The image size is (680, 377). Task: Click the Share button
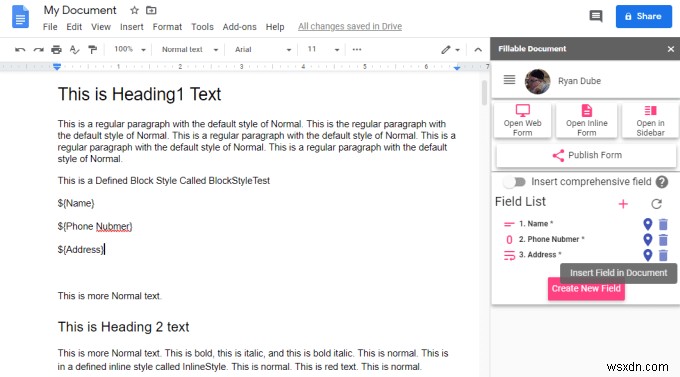coord(644,16)
